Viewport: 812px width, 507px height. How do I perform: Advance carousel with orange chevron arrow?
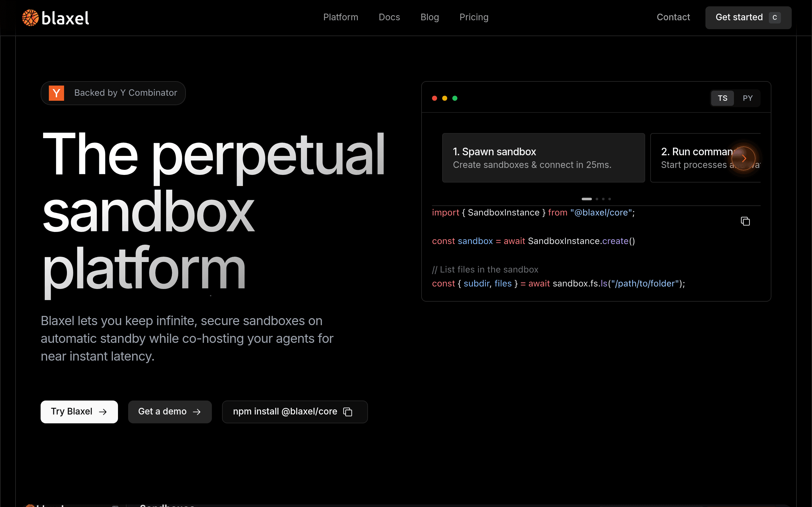pyautogui.click(x=743, y=158)
